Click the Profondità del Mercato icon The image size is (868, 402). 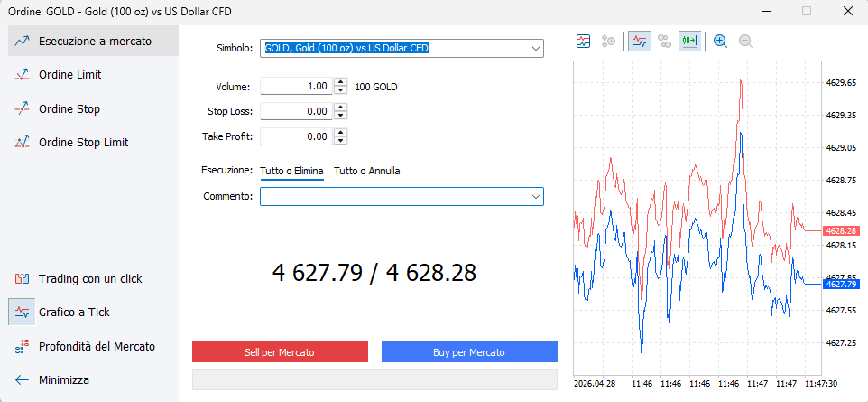click(x=23, y=347)
